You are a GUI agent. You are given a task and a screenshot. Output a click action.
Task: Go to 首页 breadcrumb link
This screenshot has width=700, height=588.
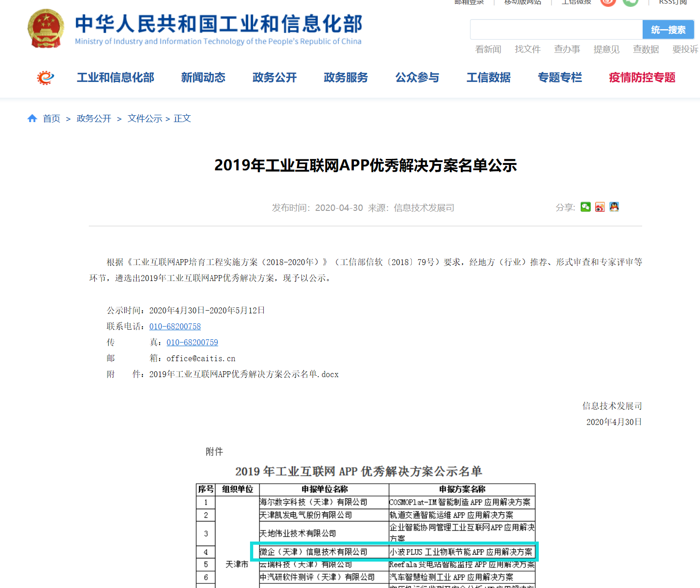[51, 118]
